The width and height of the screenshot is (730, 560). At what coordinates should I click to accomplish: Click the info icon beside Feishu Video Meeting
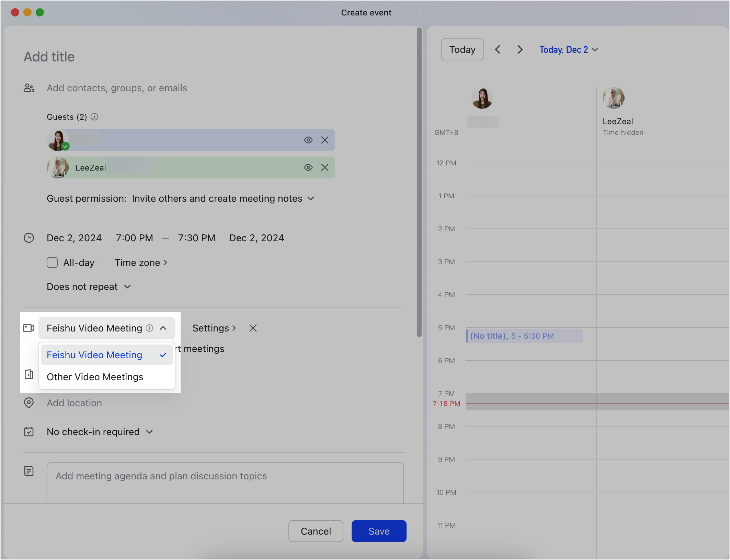149,328
